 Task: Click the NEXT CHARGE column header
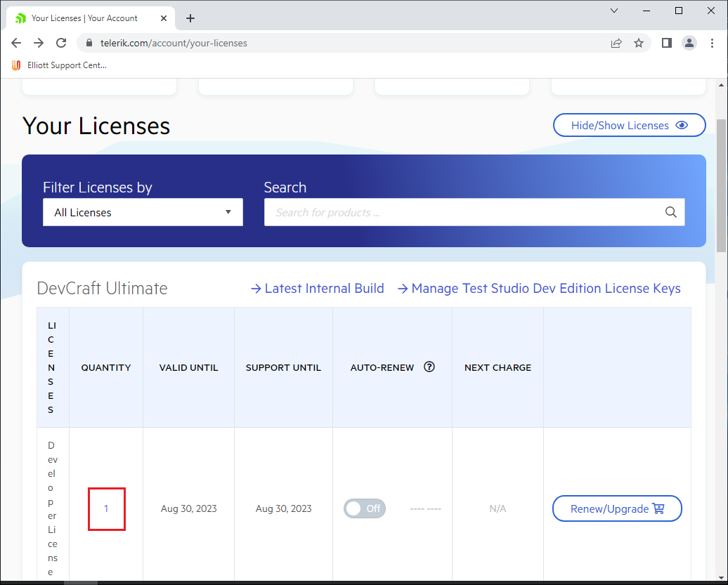[498, 368]
